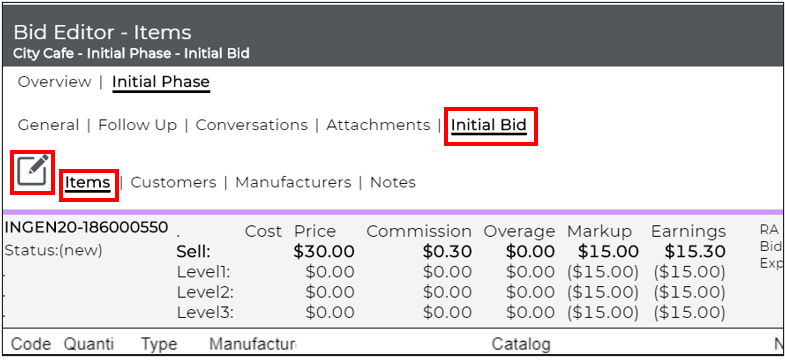View the Conversations tab
Screen dimensions: 785x360
tap(251, 125)
